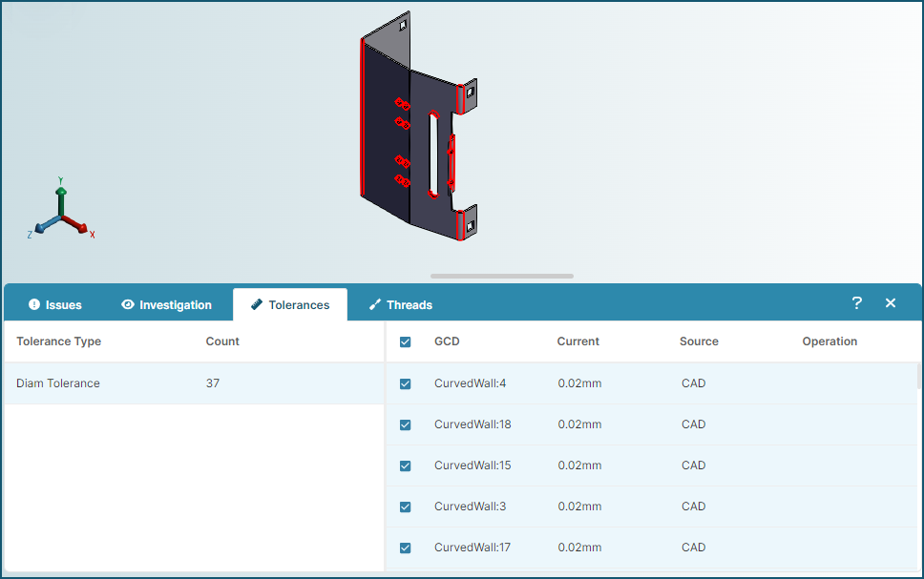Image resolution: width=924 pixels, height=579 pixels.
Task: Select the Diam Tolerance row
Action: point(194,383)
